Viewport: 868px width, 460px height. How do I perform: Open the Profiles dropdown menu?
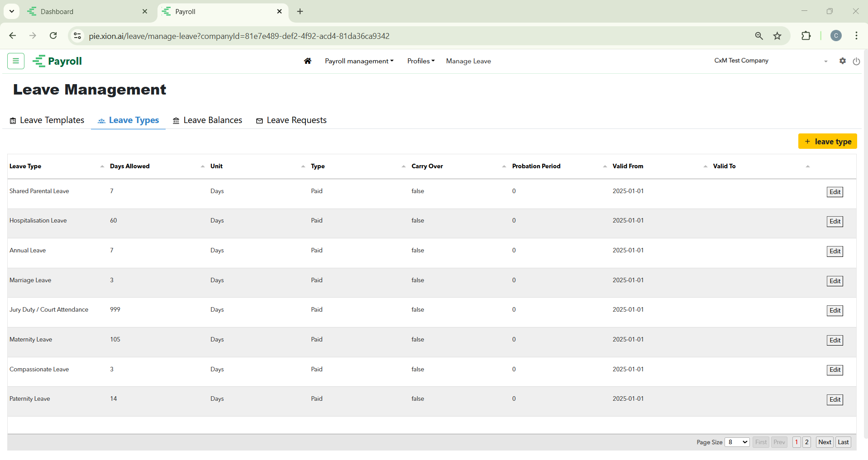pos(420,61)
